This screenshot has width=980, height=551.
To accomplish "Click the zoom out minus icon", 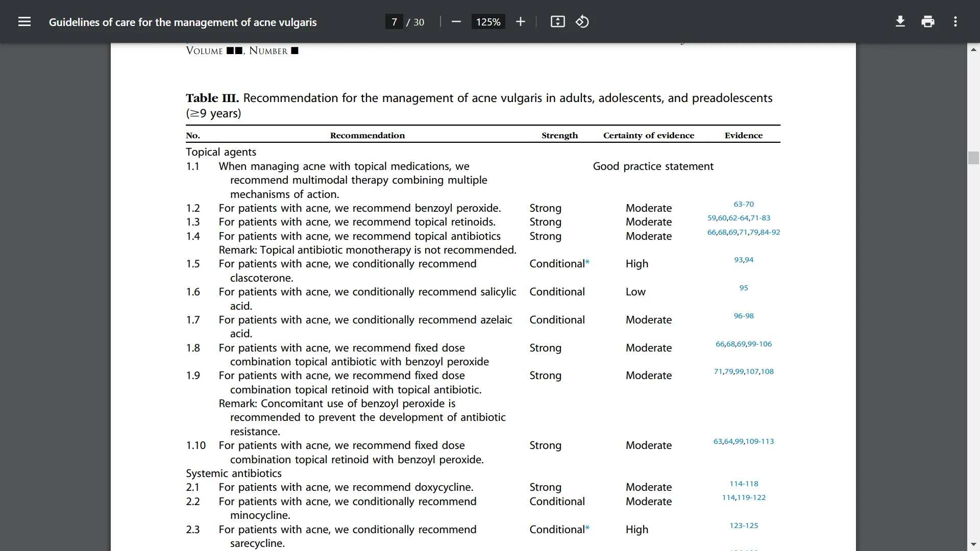I will click(x=456, y=21).
